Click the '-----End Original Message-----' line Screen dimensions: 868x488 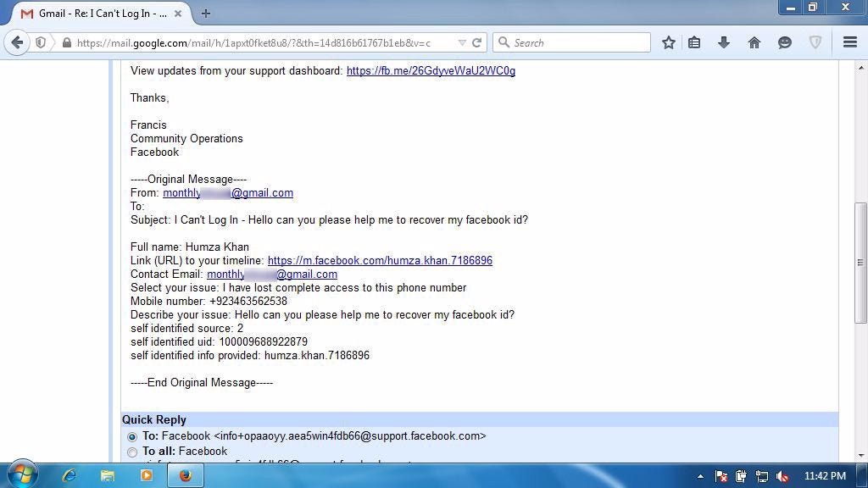pos(202,383)
